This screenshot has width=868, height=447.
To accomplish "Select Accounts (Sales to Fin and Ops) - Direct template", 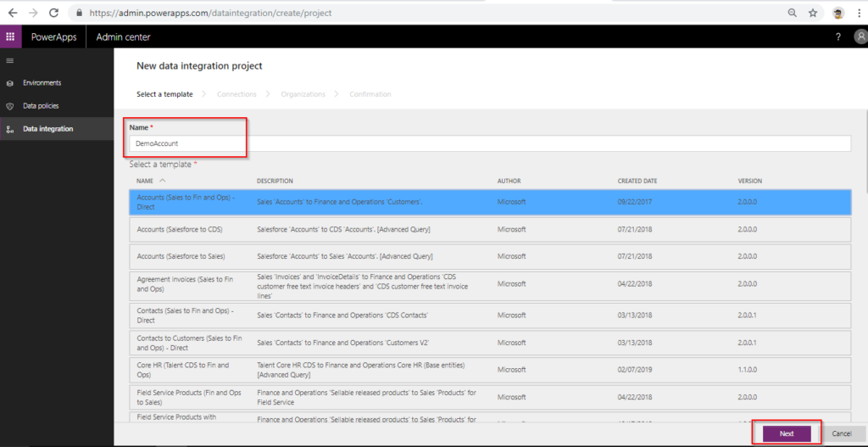I will [x=490, y=202].
